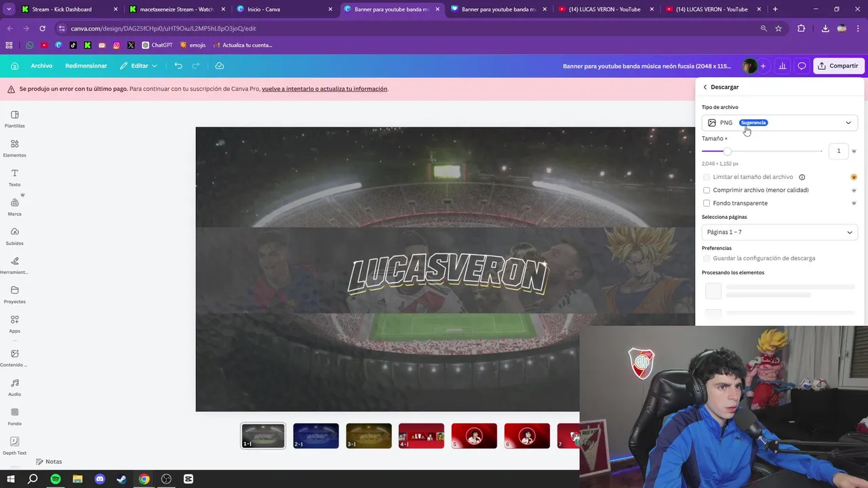Image resolution: width=868 pixels, height=488 pixels.
Task: Open the Archivo menu
Action: point(41,66)
